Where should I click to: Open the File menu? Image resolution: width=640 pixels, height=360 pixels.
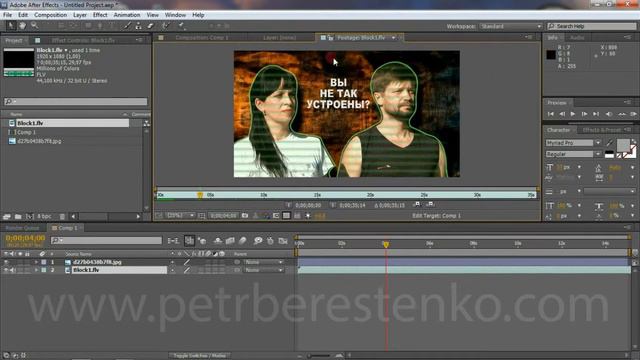coord(7,15)
